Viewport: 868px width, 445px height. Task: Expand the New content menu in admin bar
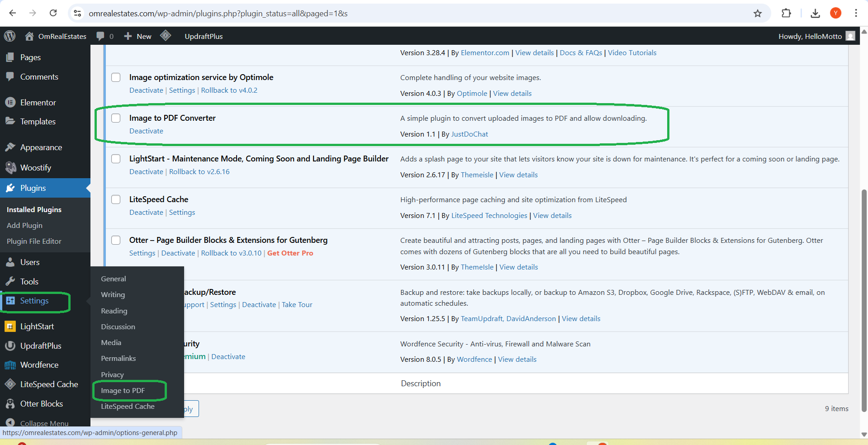pos(138,36)
